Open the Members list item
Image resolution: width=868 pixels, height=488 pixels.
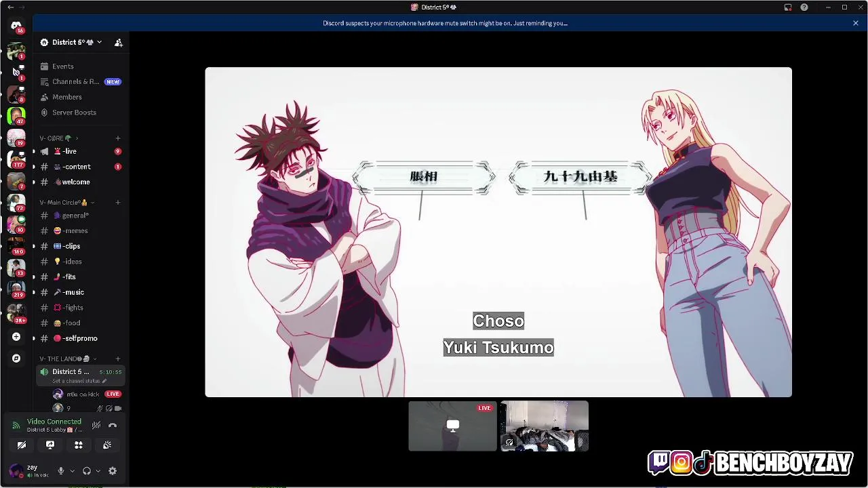pyautogui.click(x=66, y=97)
